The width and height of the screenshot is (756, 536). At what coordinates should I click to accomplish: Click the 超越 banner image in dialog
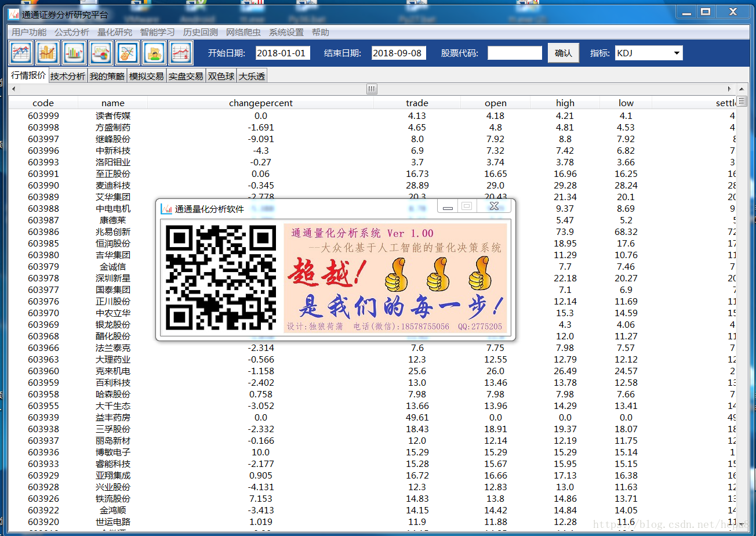(395, 278)
